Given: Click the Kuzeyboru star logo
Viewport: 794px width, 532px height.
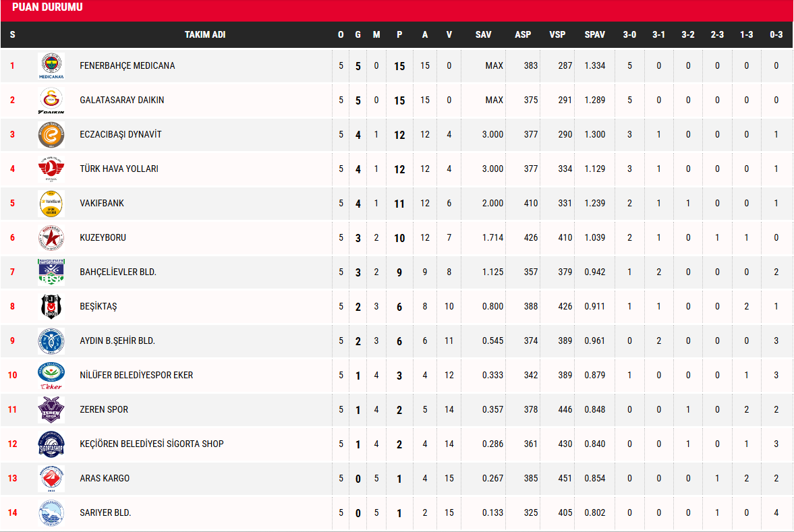Looking at the screenshot, I should (x=51, y=238).
